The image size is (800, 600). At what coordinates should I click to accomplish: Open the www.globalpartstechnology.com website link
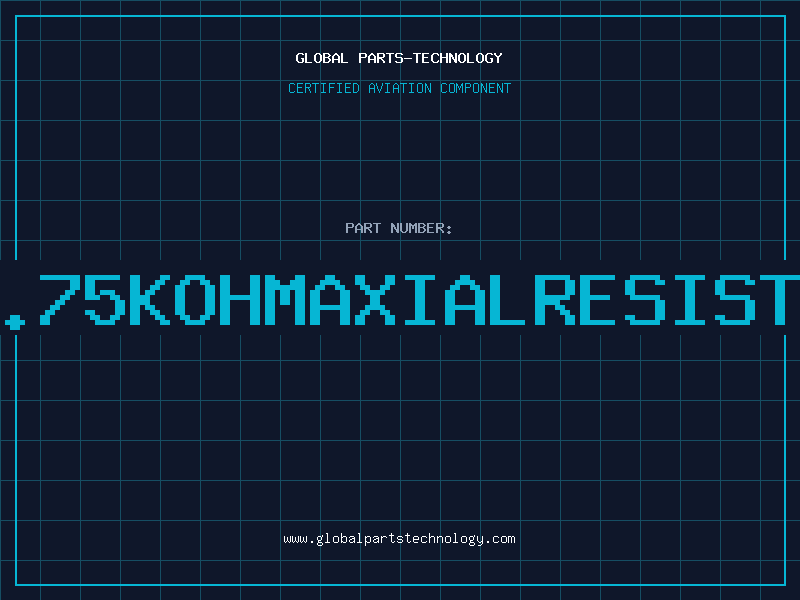pyautogui.click(x=399, y=539)
